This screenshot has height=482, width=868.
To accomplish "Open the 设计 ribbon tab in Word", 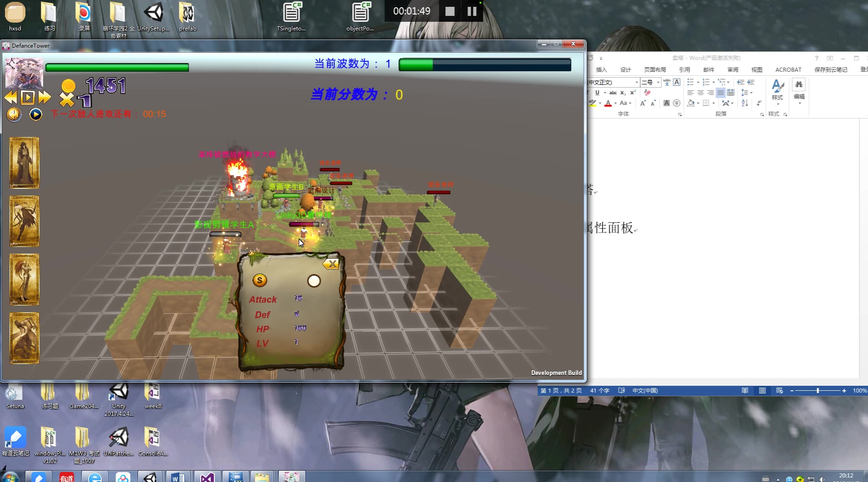I will tap(626, 69).
